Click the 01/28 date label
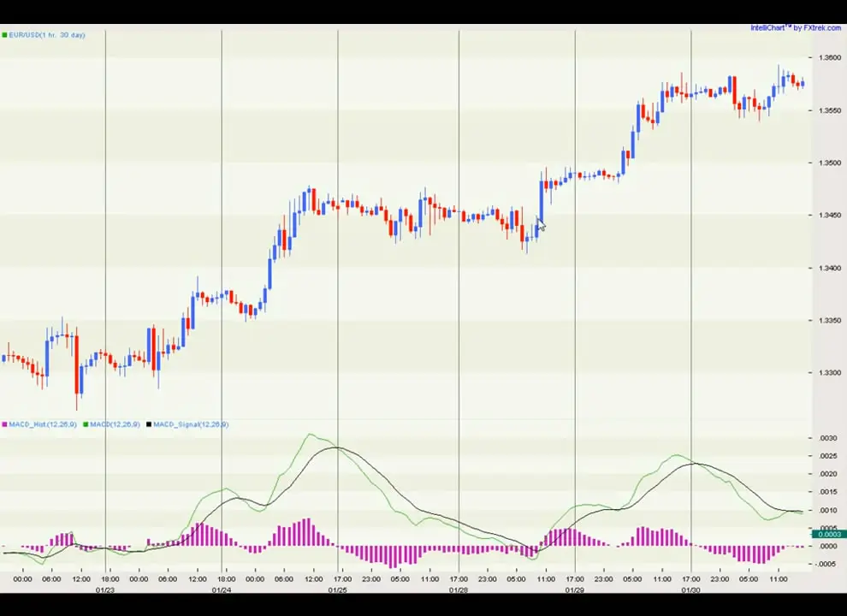Image resolution: width=847 pixels, height=616 pixels. tap(459, 590)
